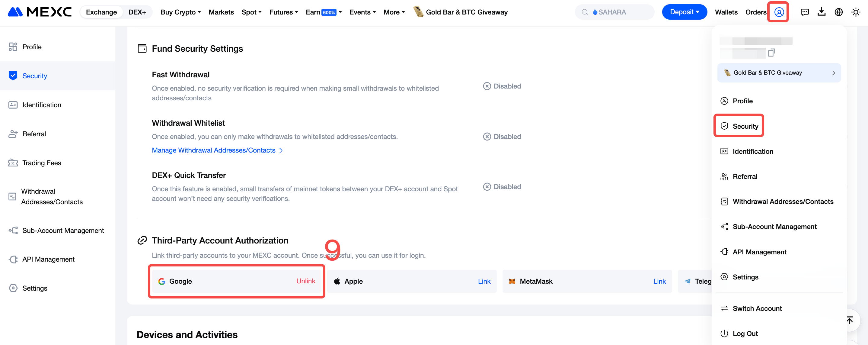Switch to the DEX+ tab
The image size is (868, 345).
[x=137, y=12]
